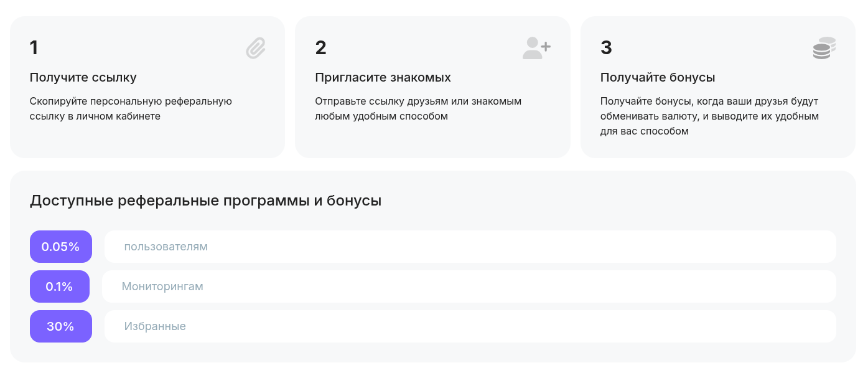Click 'Доступные реферальные программы и бонусы' title
This screenshot has height=383, width=868.
(205, 201)
